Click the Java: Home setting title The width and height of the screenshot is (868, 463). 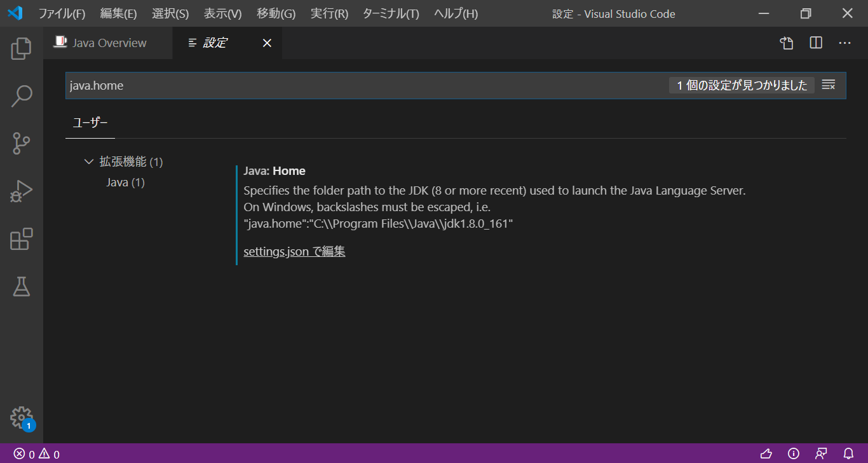tap(275, 170)
